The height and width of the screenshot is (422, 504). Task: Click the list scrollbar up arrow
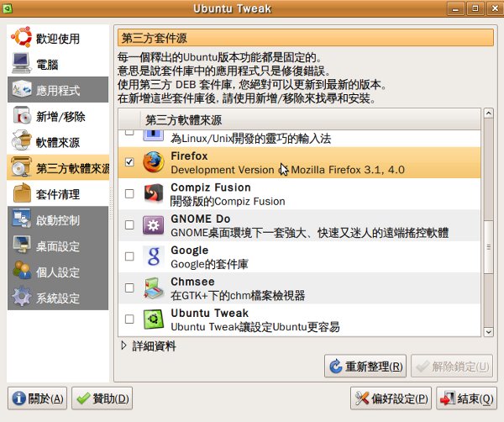tap(489, 113)
